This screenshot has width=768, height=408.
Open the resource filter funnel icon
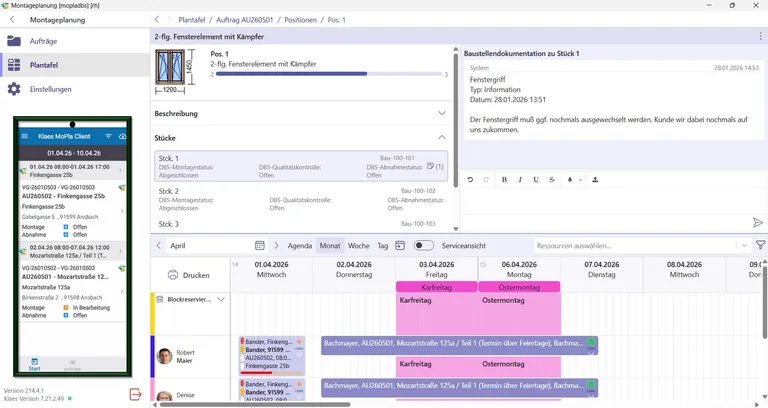(760, 245)
